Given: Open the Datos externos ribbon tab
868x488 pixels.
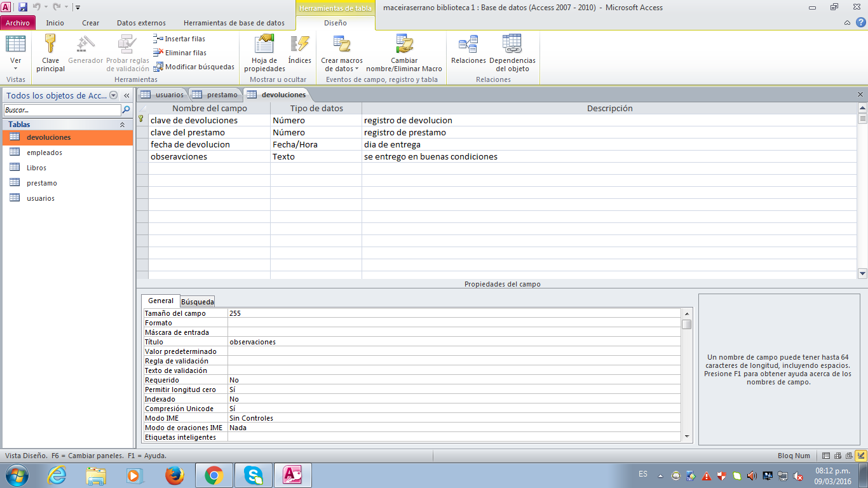Looking at the screenshot, I should coord(141,23).
